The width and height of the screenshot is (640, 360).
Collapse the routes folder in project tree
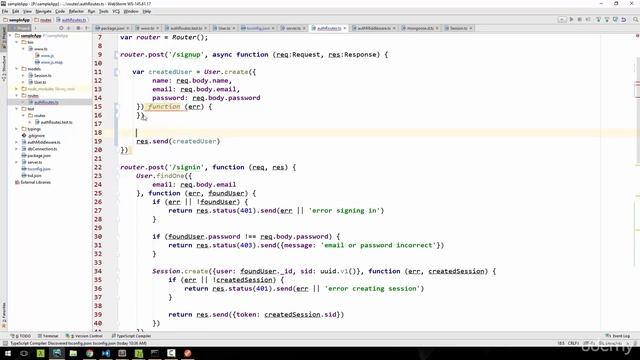click(17, 96)
